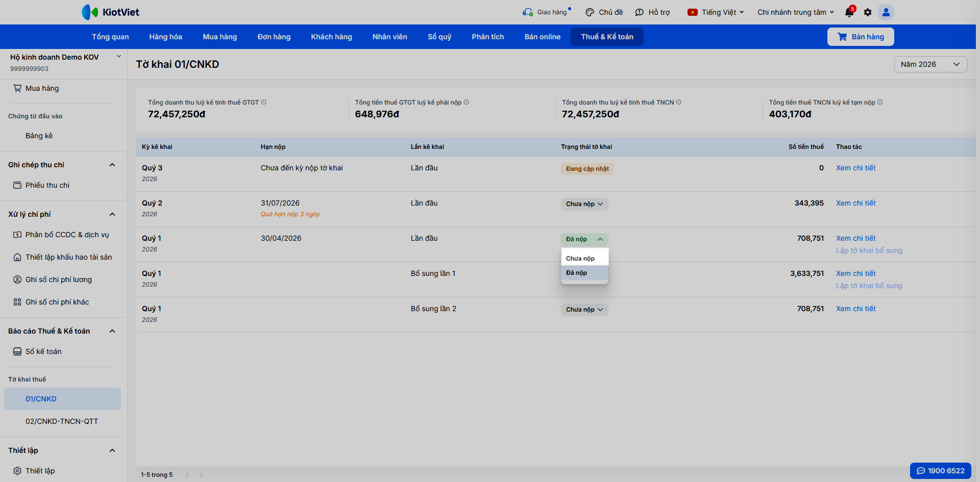Click the user account avatar icon
This screenshot has width=980, height=482.
click(886, 12)
